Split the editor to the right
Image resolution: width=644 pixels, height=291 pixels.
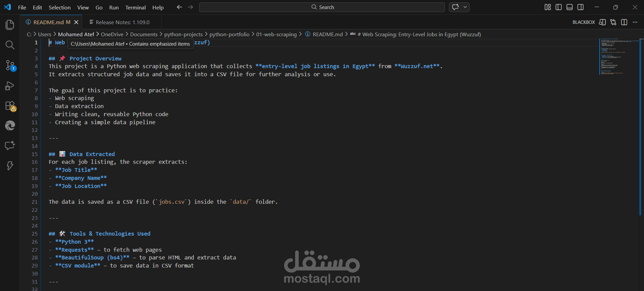624,22
